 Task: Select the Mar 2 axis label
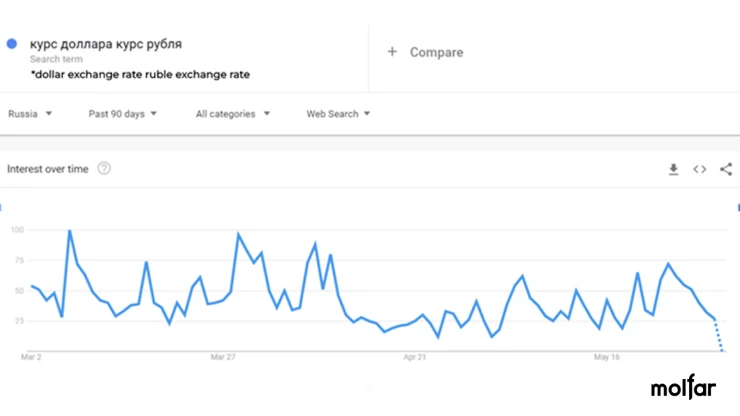coord(31,357)
